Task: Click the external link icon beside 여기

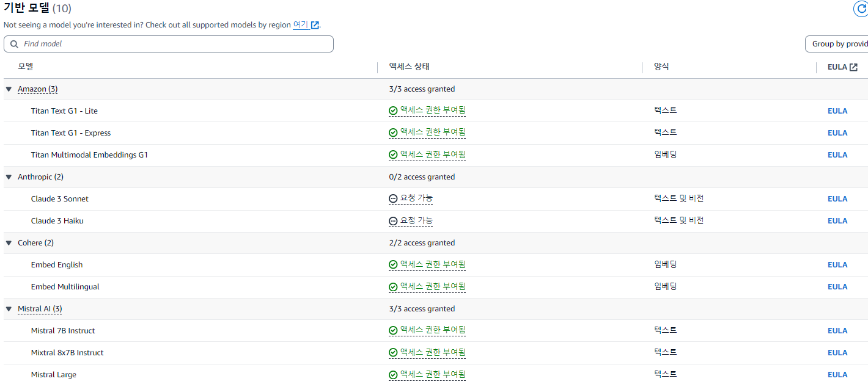Action: click(315, 25)
